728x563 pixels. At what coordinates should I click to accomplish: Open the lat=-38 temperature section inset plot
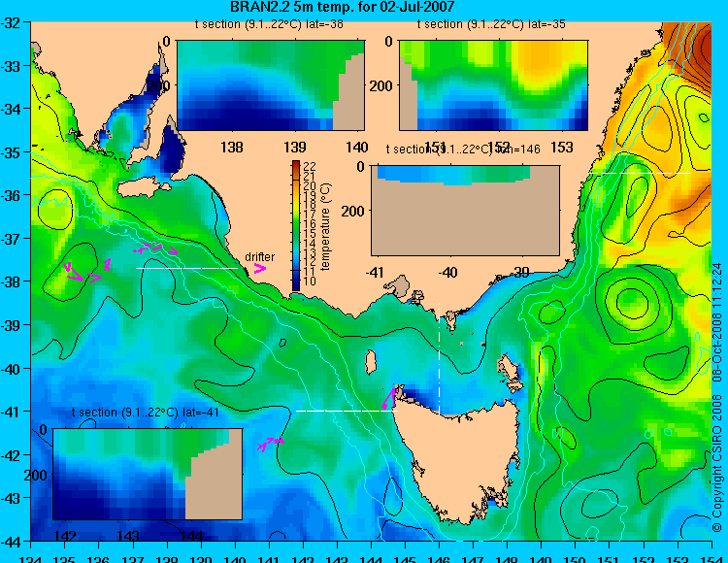(271, 85)
